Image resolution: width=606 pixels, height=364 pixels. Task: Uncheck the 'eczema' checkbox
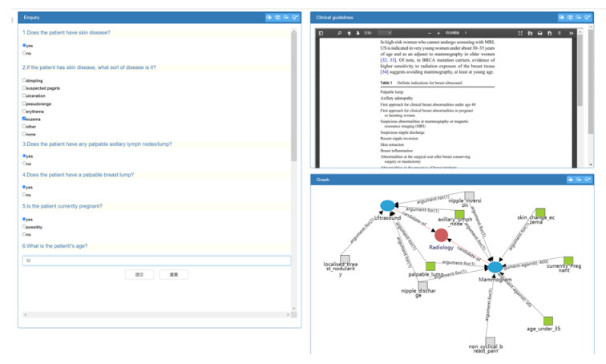24,119
